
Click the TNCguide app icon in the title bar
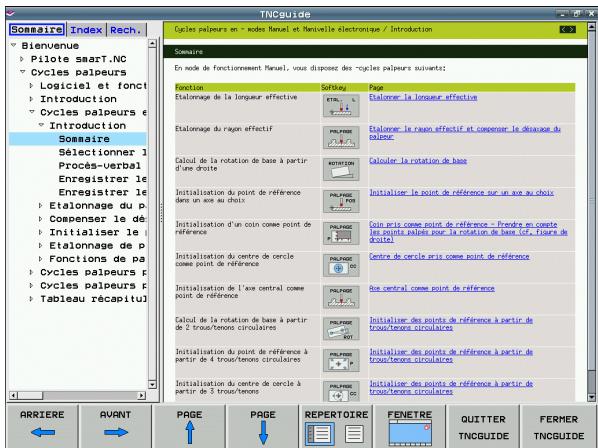(x=10, y=14)
